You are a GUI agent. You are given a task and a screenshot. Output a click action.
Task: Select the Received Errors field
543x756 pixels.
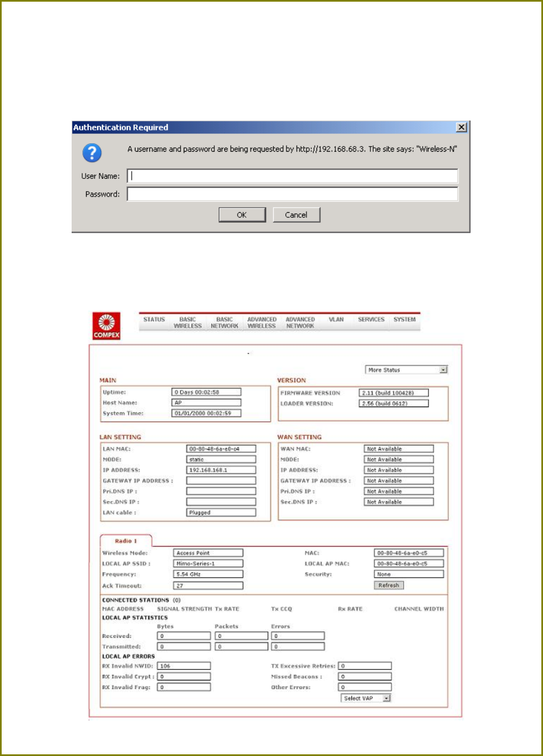(298, 636)
